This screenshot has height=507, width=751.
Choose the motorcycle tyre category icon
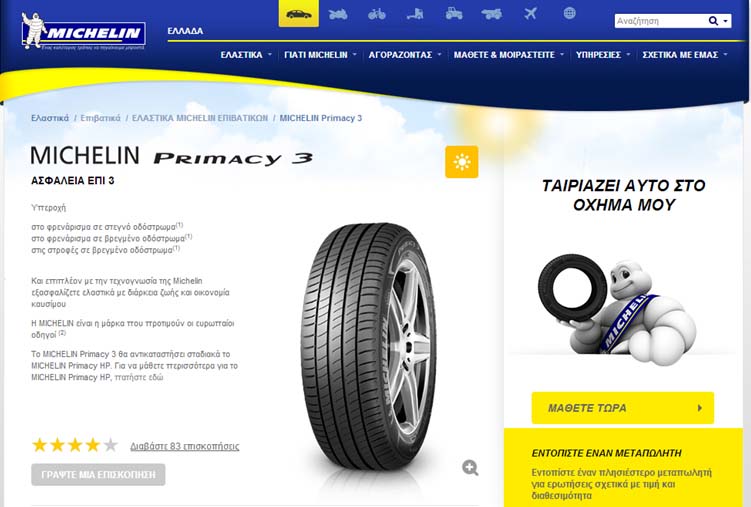tap(338, 14)
